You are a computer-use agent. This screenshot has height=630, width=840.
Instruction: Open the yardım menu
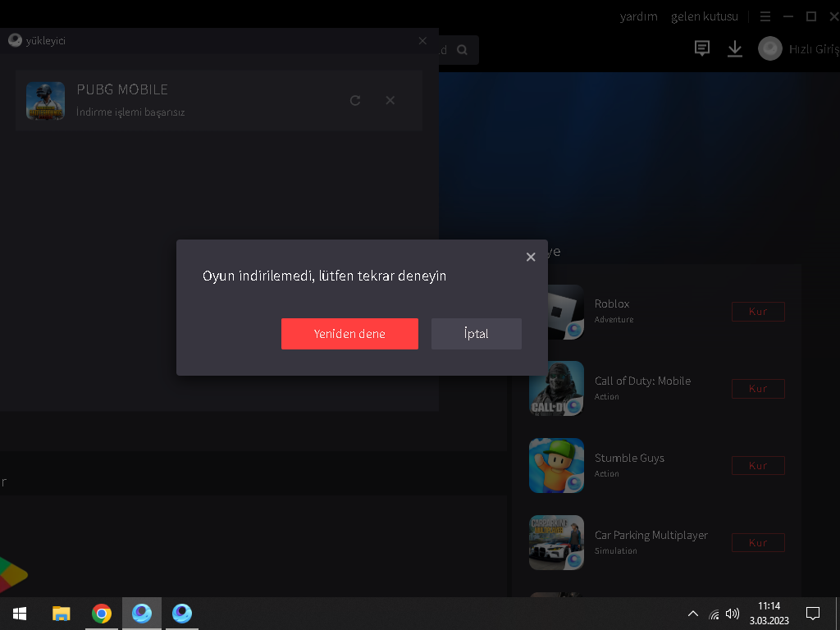pyautogui.click(x=638, y=16)
